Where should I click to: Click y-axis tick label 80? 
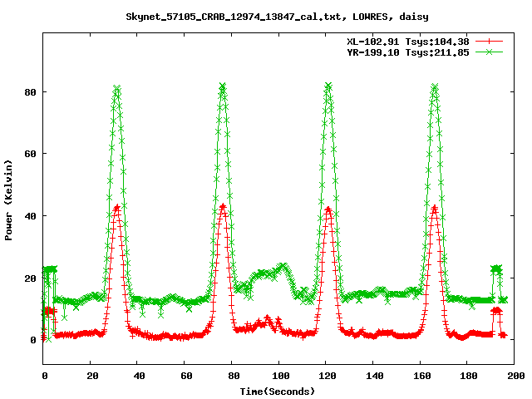pyautogui.click(x=31, y=92)
